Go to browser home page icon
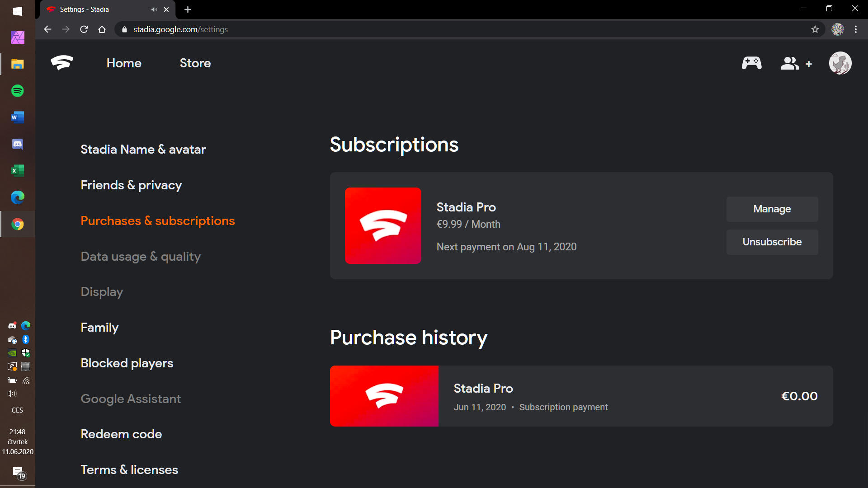This screenshot has height=488, width=868. (x=102, y=29)
